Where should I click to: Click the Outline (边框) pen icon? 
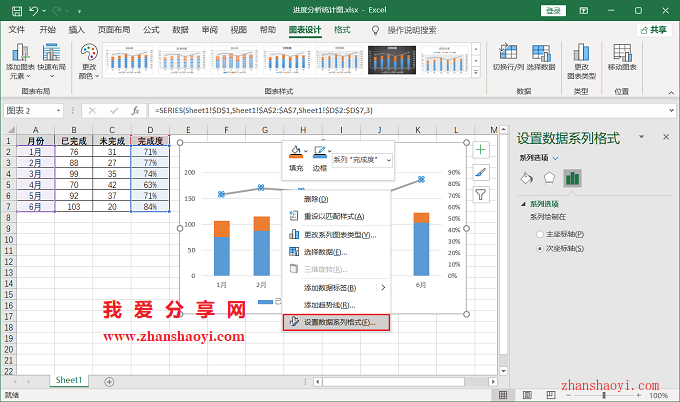(x=320, y=152)
